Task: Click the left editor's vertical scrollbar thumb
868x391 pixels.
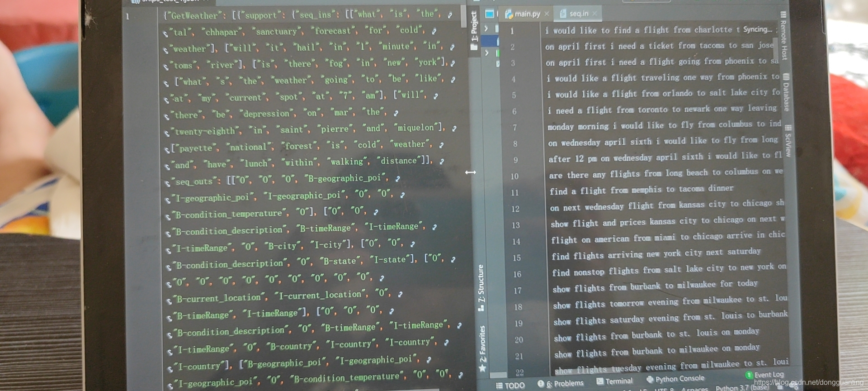Action: tap(463, 16)
